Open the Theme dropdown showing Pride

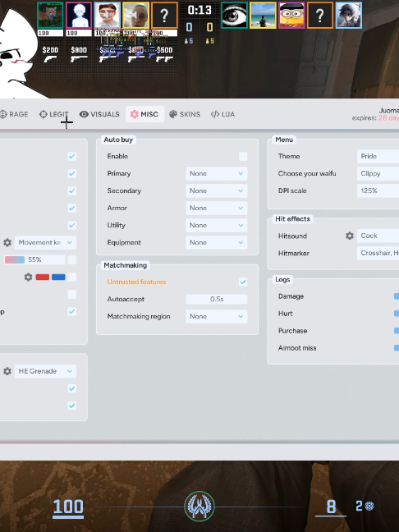point(378,157)
